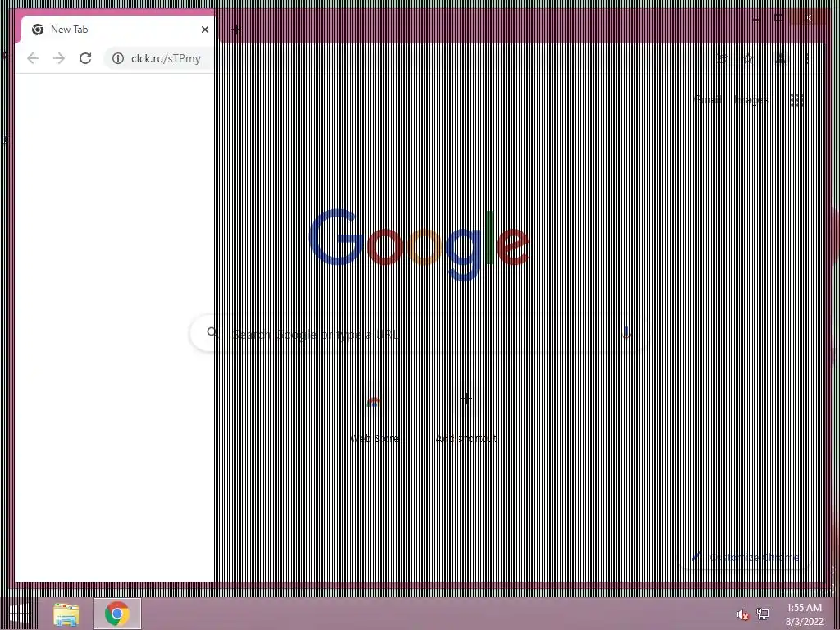The width and height of the screenshot is (840, 630).
Task: Go back using the back arrow
Action: [33, 58]
